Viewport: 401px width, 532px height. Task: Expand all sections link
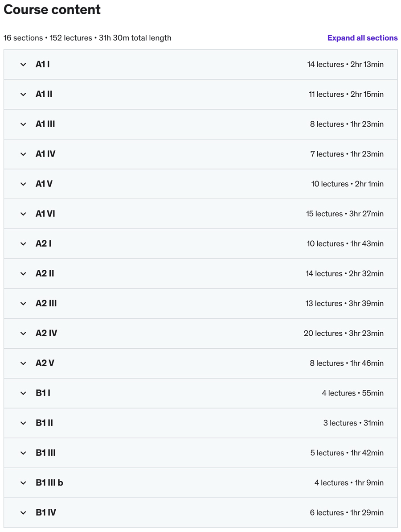362,37
